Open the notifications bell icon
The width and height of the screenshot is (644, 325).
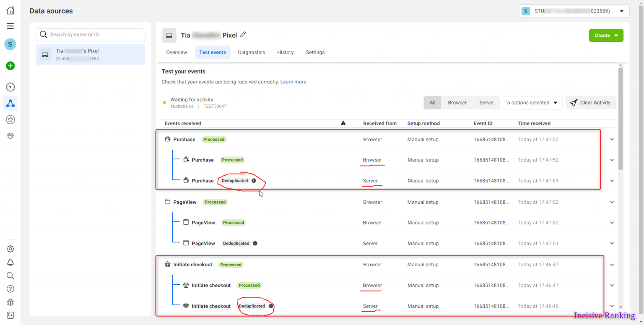click(10, 262)
